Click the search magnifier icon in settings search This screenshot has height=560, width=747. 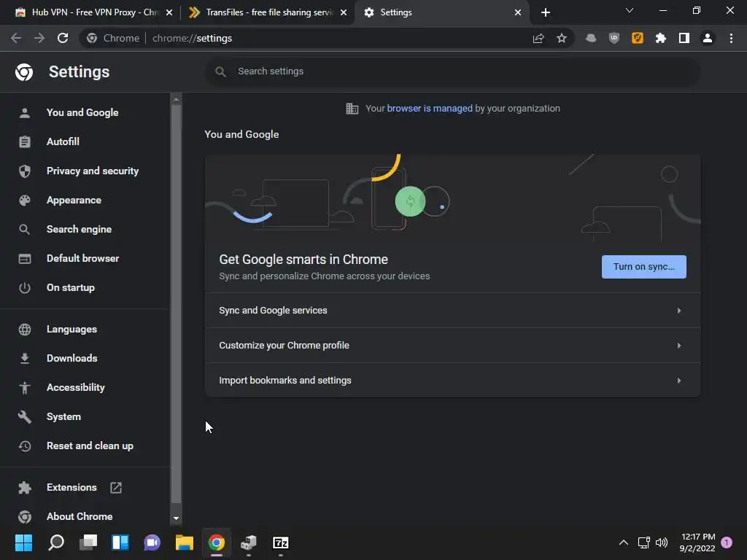[x=220, y=71]
